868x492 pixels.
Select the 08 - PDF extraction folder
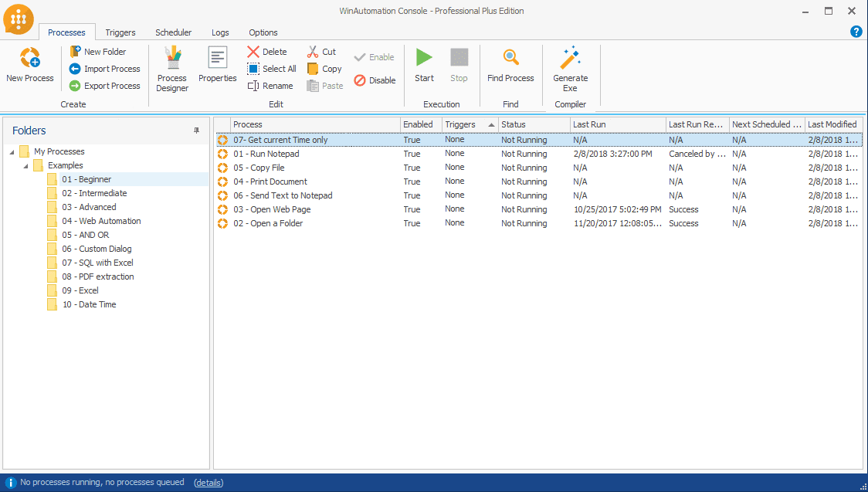(98, 277)
